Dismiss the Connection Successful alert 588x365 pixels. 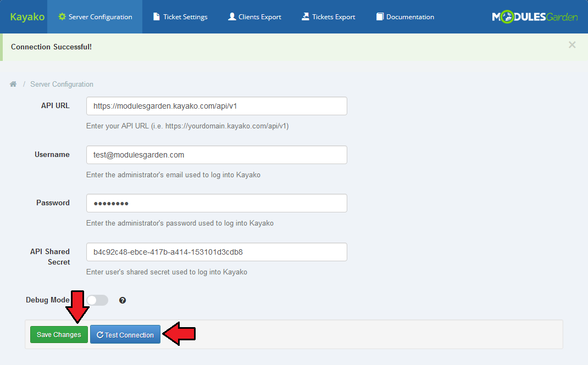point(572,45)
